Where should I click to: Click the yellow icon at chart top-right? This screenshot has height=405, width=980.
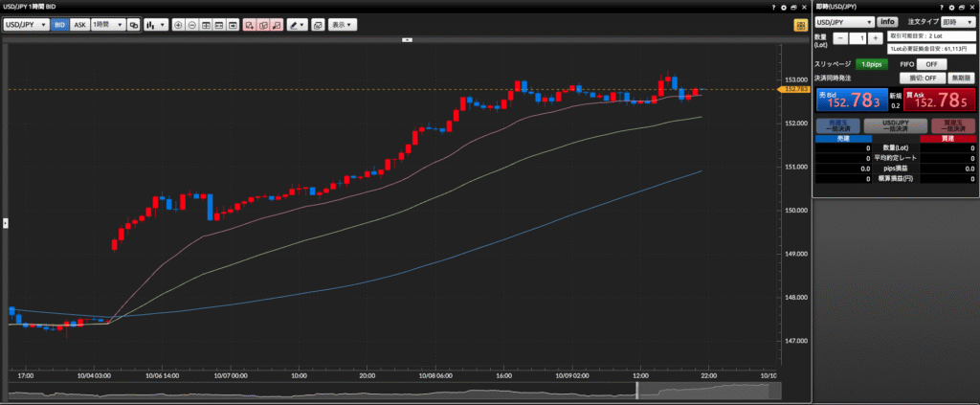(x=799, y=24)
